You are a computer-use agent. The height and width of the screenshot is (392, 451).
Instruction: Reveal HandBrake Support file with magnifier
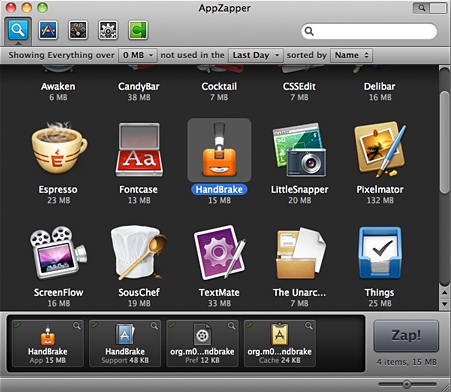pos(154,326)
